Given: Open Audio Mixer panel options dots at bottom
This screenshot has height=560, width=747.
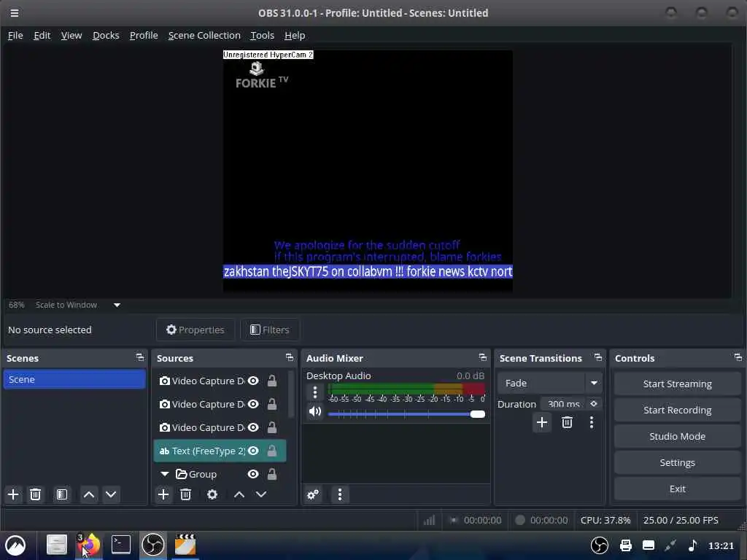Looking at the screenshot, I should 340,494.
